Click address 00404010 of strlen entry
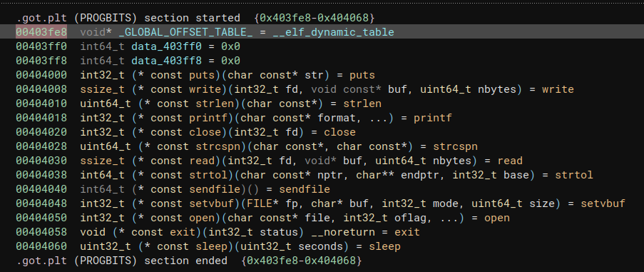Image resolution: width=644 pixels, height=272 pixels. coord(41,104)
